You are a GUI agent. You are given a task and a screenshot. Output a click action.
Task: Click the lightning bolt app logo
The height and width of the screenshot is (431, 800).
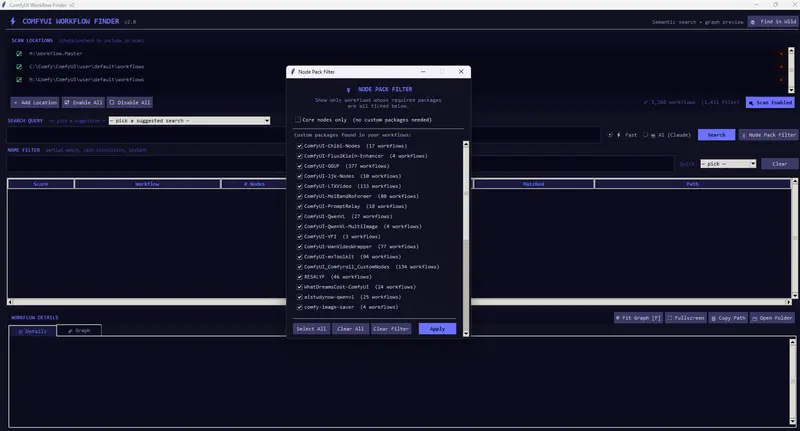13,21
